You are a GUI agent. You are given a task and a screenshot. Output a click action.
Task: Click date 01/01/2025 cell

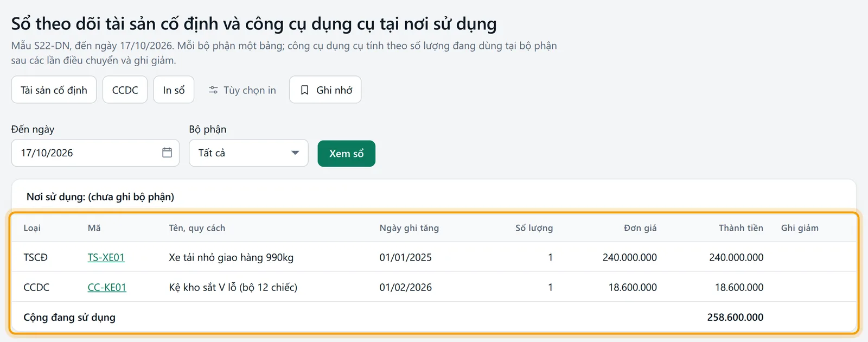406,257
